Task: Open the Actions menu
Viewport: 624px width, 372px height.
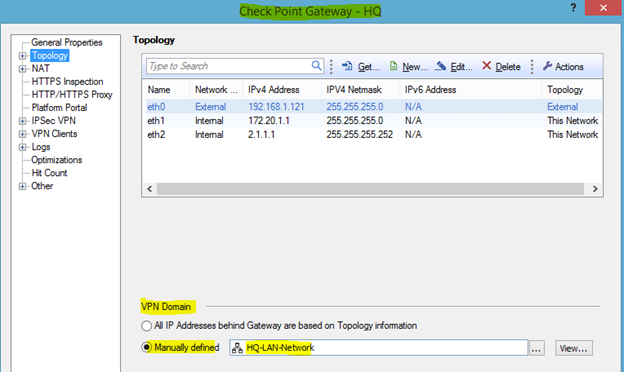Action: pyautogui.click(x=563, y=66)
